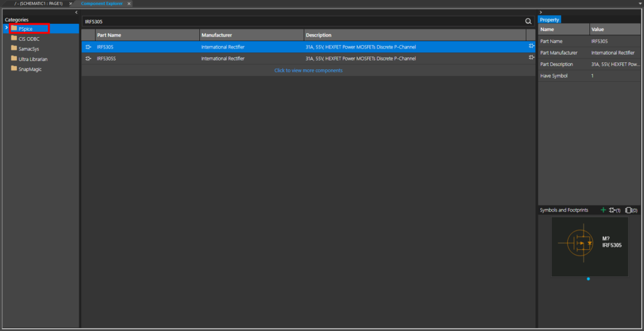Click the search field containing IRF5305
Viewport: 644px width, 331px height.
(303, 21)
